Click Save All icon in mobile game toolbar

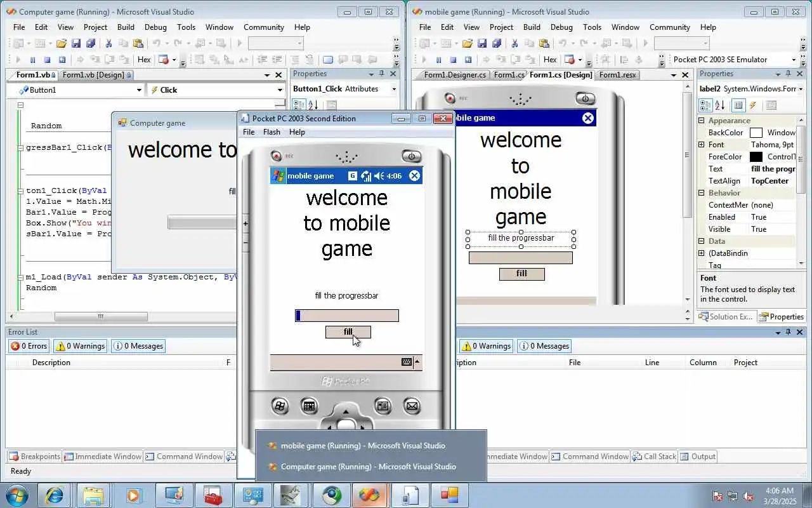tap(496, 43)
